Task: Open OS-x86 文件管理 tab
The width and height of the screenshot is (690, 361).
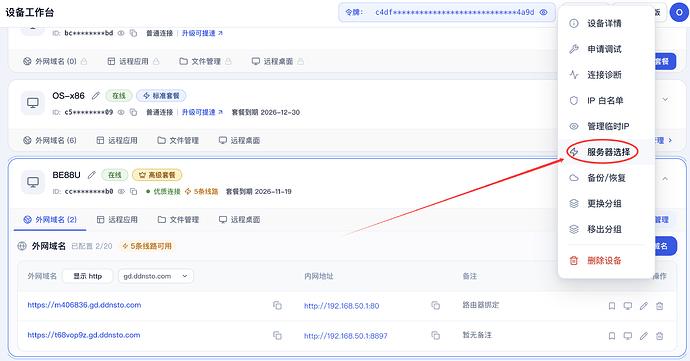Action: tap(178, 140)
